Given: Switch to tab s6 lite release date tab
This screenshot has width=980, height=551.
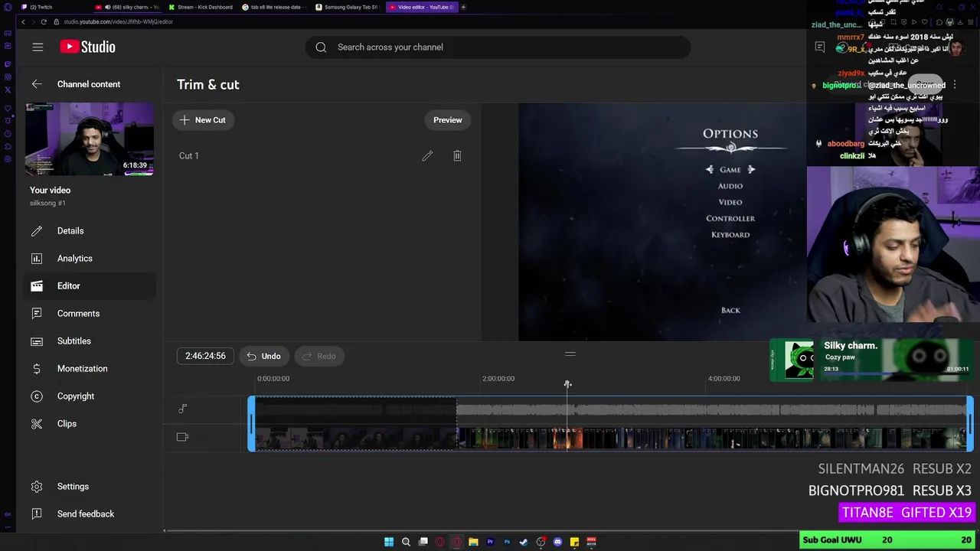Looking at the screenshot, I should (274, 7).
